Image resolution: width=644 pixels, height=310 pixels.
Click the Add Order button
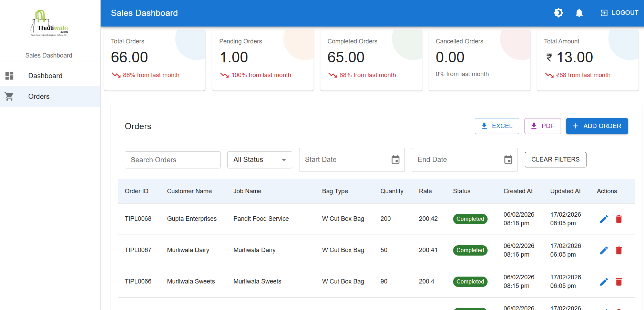coord(597,126)
